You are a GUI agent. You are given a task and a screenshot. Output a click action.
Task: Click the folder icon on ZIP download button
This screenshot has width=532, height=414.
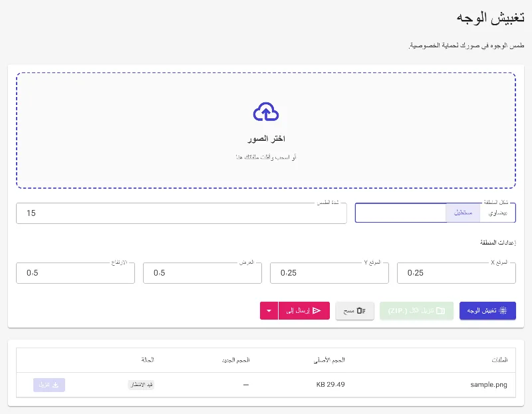(x=440, y=310)
